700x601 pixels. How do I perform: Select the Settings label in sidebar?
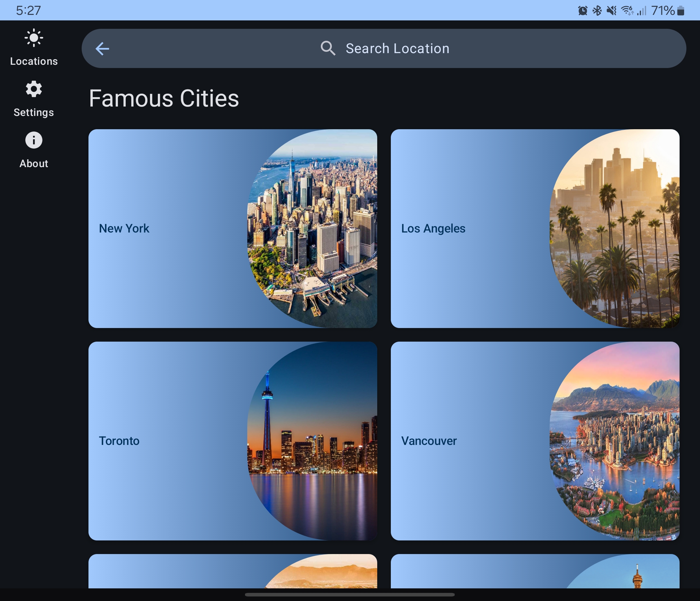[x=34, y=112]
